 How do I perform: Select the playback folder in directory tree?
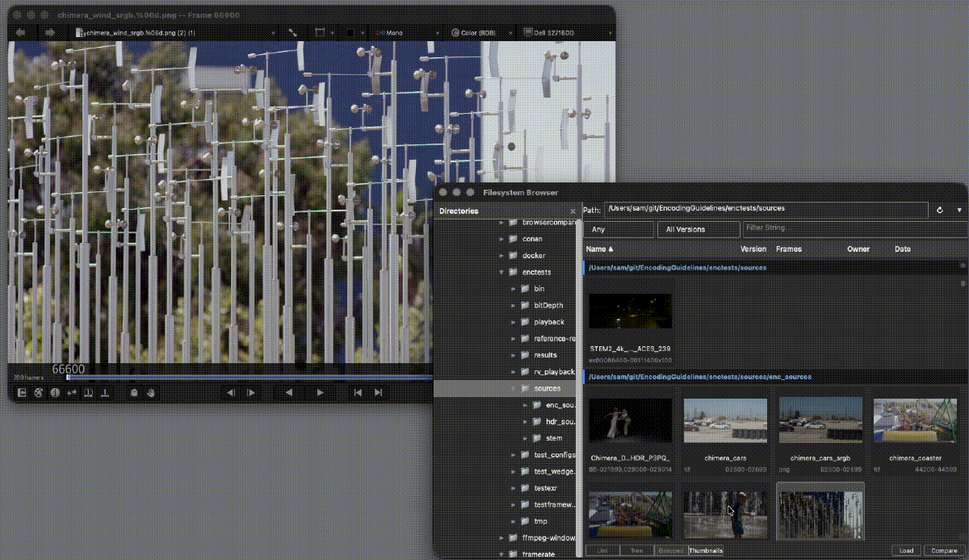tap(548, 322)
